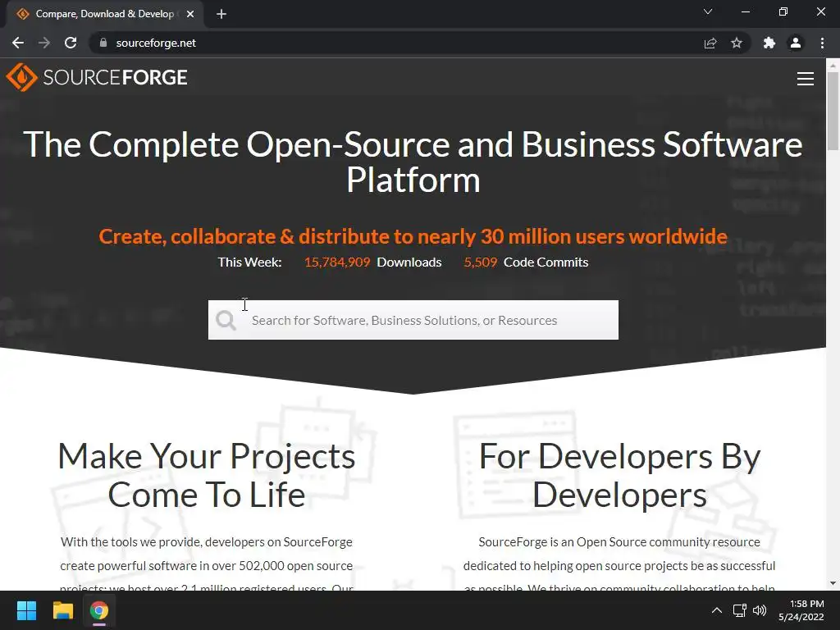
Task: Open the tab search dropdown chevron
Action: (x=708, y=11)
